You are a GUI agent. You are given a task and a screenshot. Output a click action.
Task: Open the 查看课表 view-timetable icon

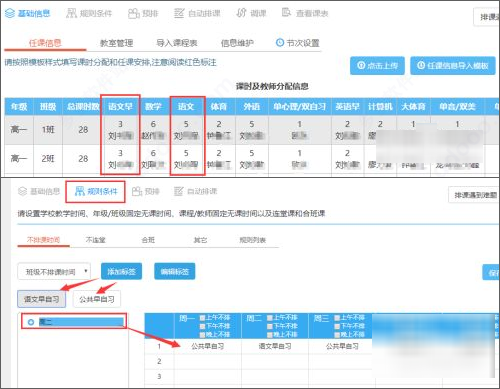(286, 13)
